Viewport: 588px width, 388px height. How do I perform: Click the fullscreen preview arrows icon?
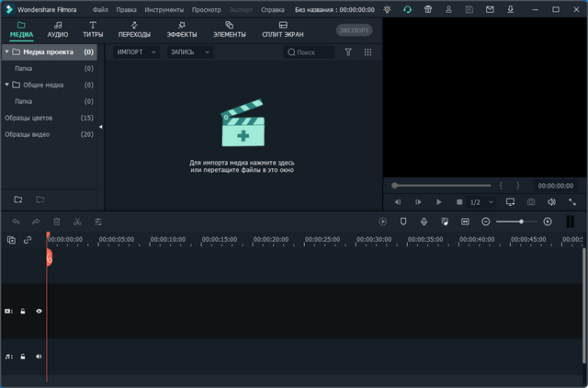click(x=573, y=201)
